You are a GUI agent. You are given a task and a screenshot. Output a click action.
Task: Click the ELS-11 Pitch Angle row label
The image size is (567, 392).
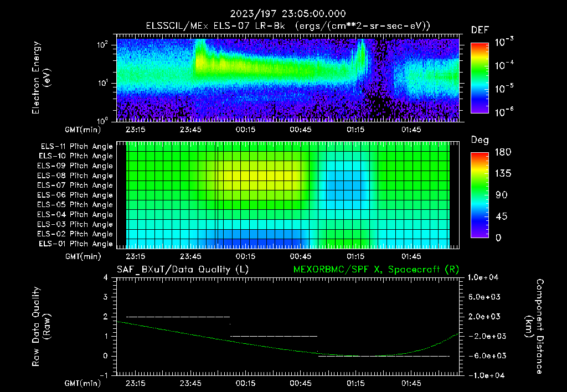click(x=76, y=147)
